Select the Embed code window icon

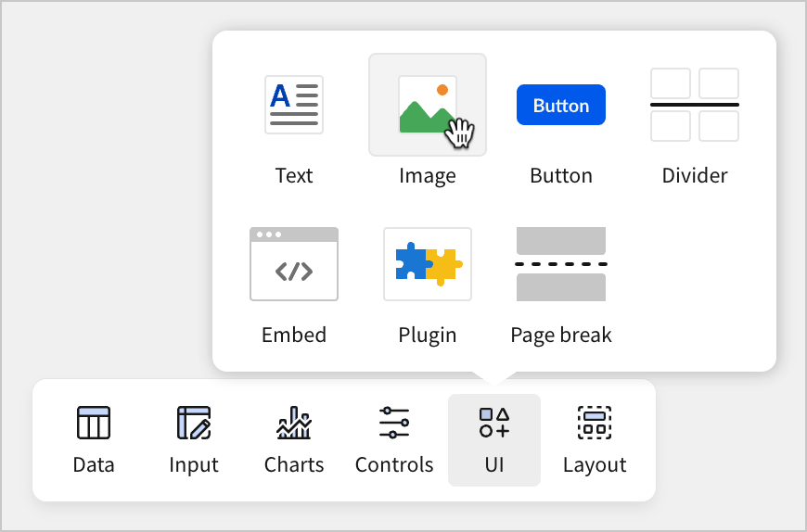294,264
